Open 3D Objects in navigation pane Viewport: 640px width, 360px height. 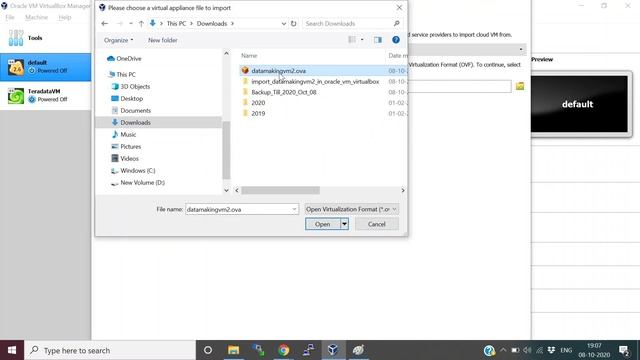[x=131, y=87]
